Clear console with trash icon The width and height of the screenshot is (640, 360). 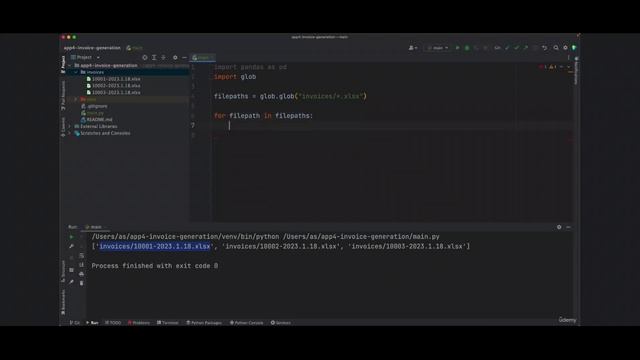click(81, 283)
